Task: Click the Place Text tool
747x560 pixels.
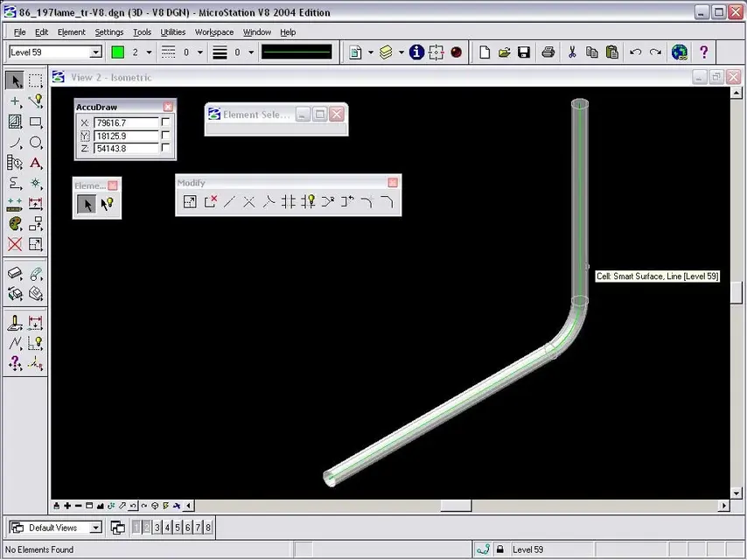Action: coord(35,163)
